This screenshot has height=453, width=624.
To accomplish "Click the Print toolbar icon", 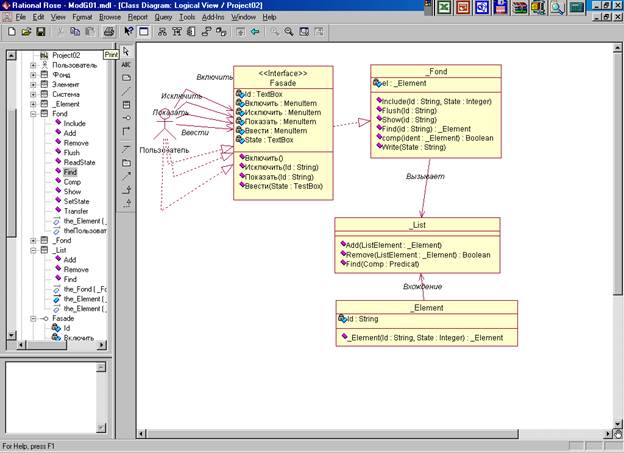I will tap(108, 32).
